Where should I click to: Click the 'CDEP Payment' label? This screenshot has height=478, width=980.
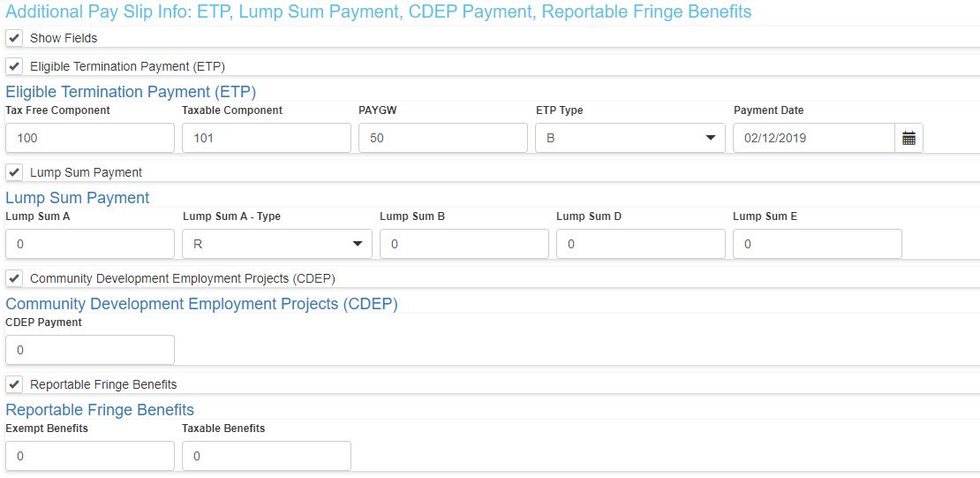pyautogui.click(x=44, y=322)
